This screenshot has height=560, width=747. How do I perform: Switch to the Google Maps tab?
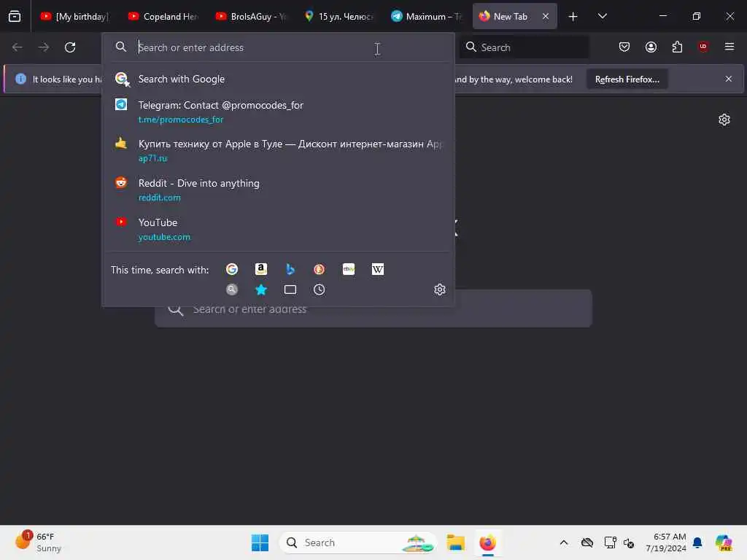(x=339, y=17)
